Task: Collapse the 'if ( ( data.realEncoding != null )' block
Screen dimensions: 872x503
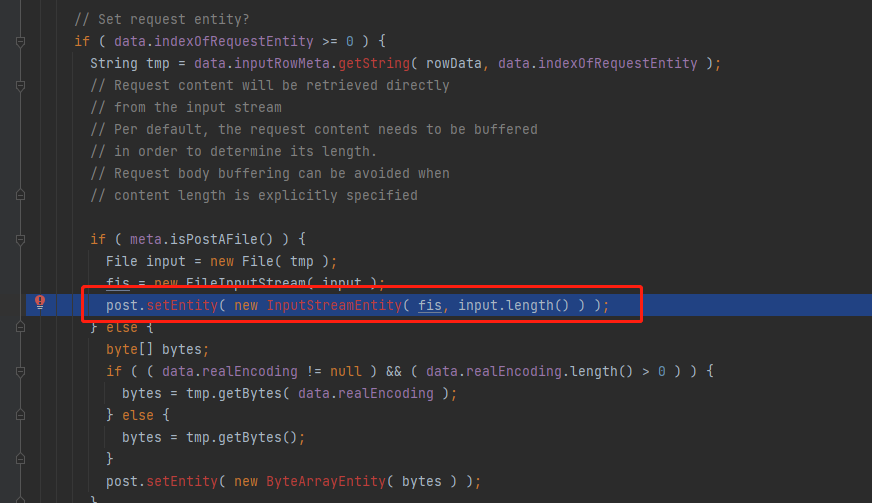Action: [x=21, y=372]
